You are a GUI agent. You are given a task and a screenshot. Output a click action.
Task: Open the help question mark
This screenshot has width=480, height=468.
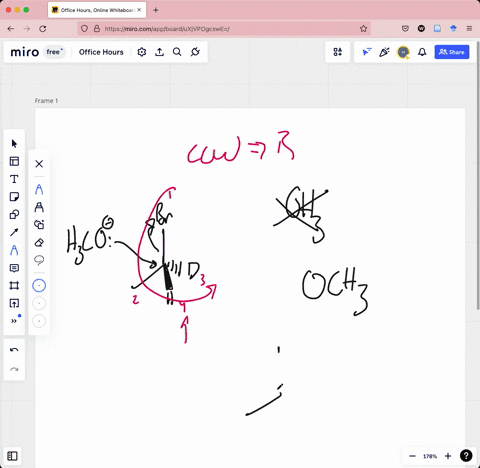(466, 456)
